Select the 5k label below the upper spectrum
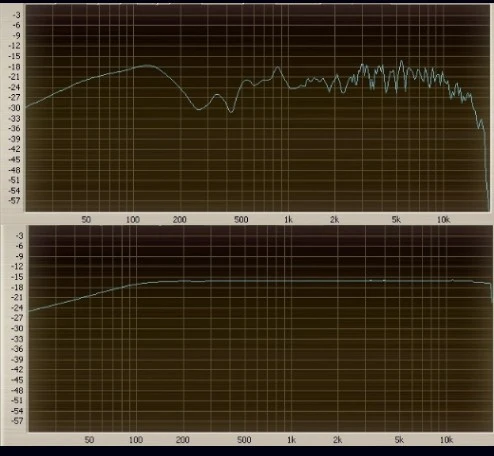494x456 pixels. coord(396,220)
